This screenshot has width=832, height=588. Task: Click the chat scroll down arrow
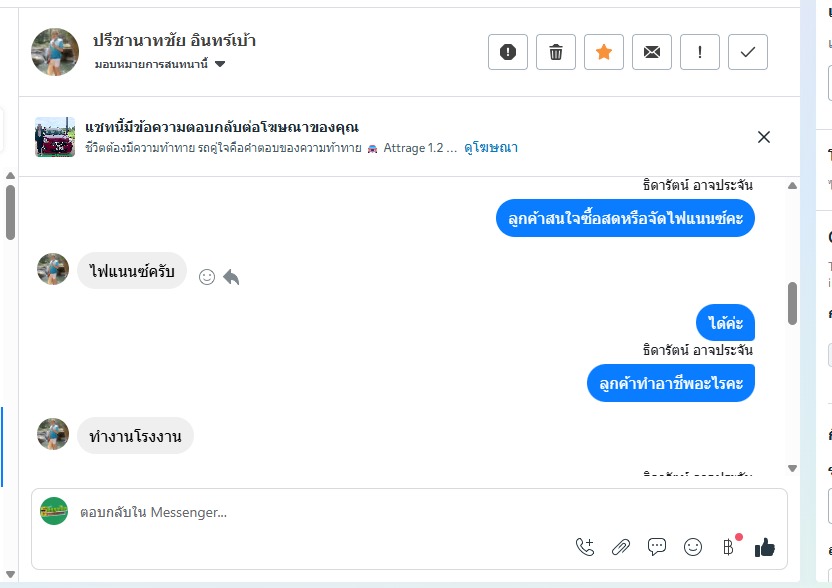tap(793, 468)
